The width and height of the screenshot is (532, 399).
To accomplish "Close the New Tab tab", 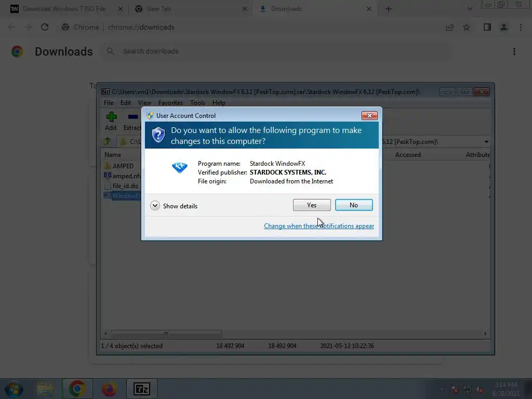I will (245, 9).
